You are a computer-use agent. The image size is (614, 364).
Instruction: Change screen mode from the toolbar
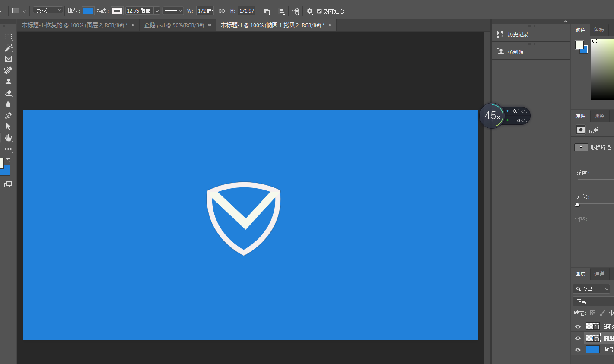(x=8, y=184)
